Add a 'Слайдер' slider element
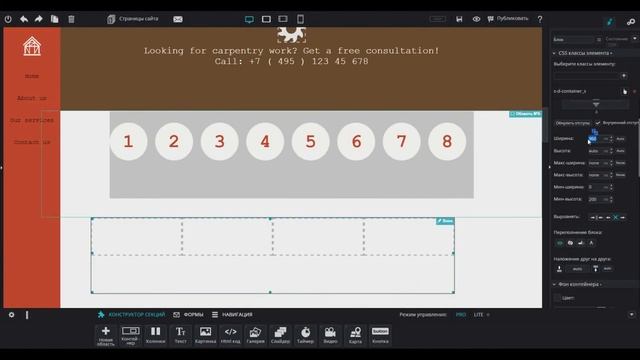 pos(280,336)
